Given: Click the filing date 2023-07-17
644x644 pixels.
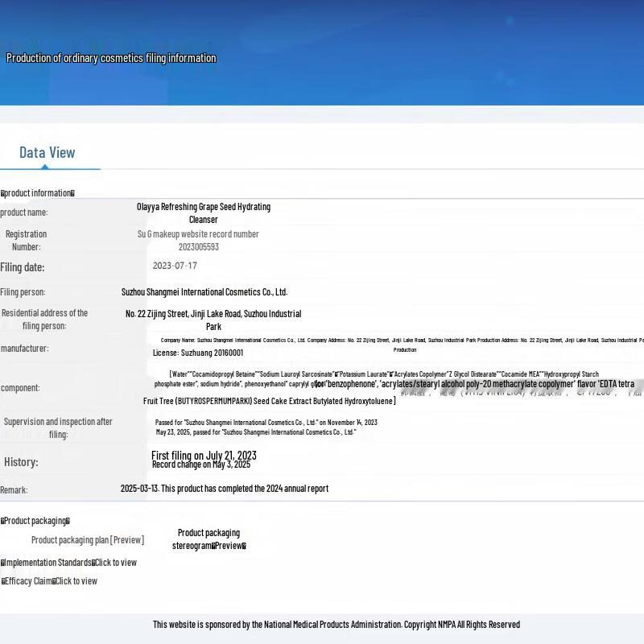Looking at the screenshot, I should (175, 266).
